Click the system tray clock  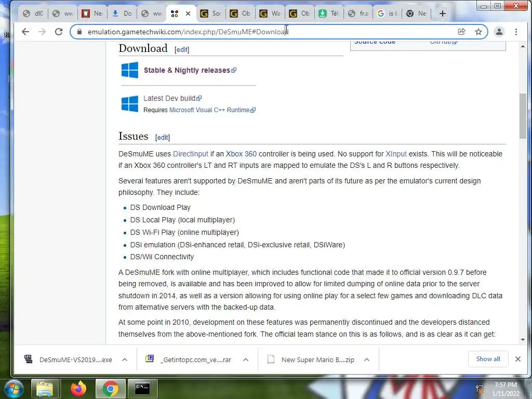pyautogui.click(x=506, y=389)
